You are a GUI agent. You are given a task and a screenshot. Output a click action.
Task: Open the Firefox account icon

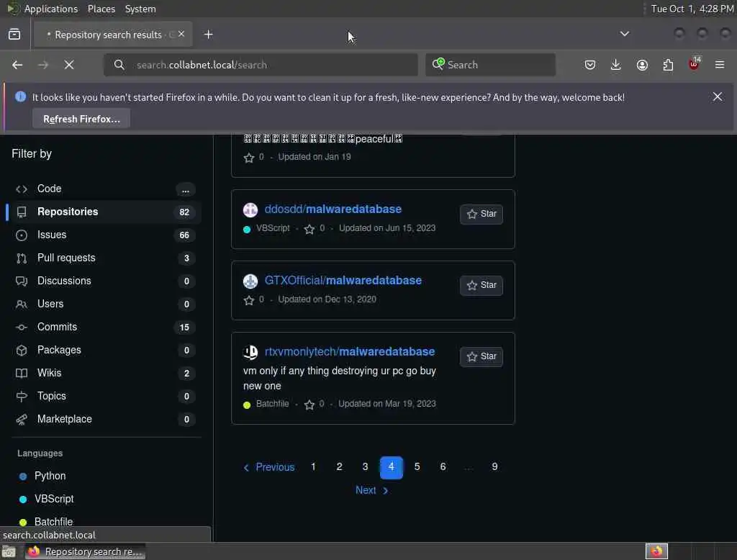(642, 65)
